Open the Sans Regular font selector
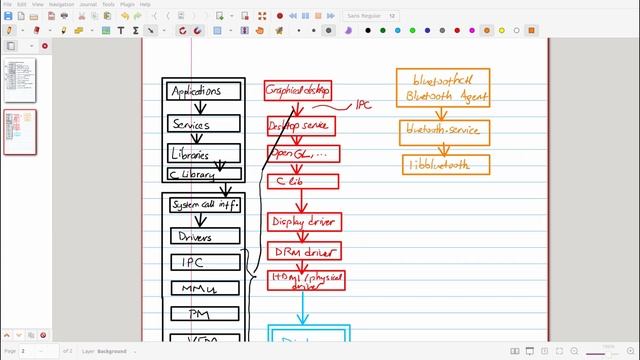Screen dimensions: 640x360 click(371, 16)
